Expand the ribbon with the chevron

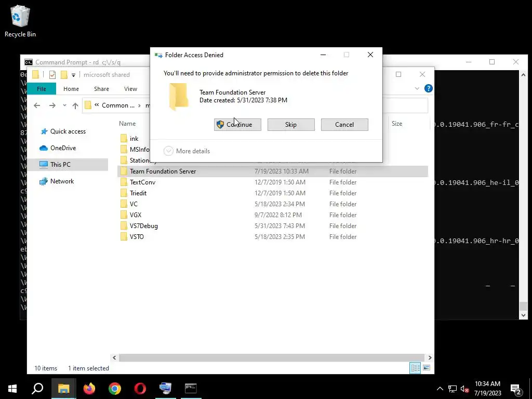[x=417, y=88]
